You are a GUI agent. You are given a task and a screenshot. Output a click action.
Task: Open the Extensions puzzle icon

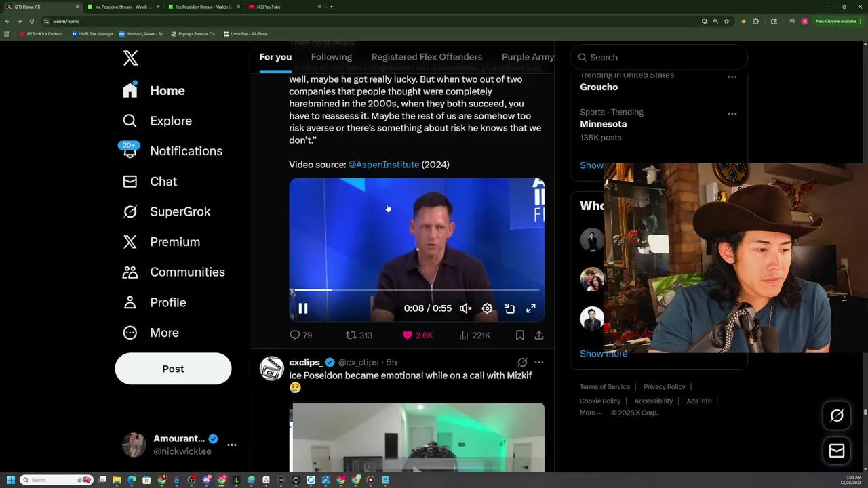(x=756, y=21)
